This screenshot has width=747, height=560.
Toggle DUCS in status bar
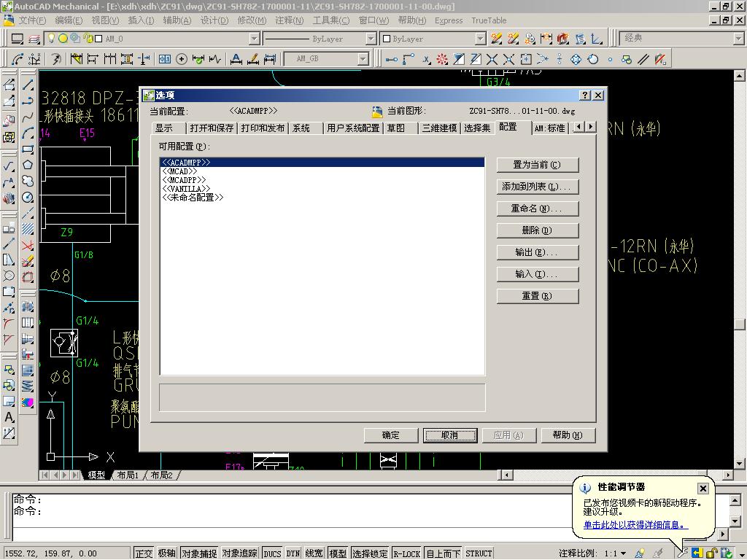tap(272, 553)
